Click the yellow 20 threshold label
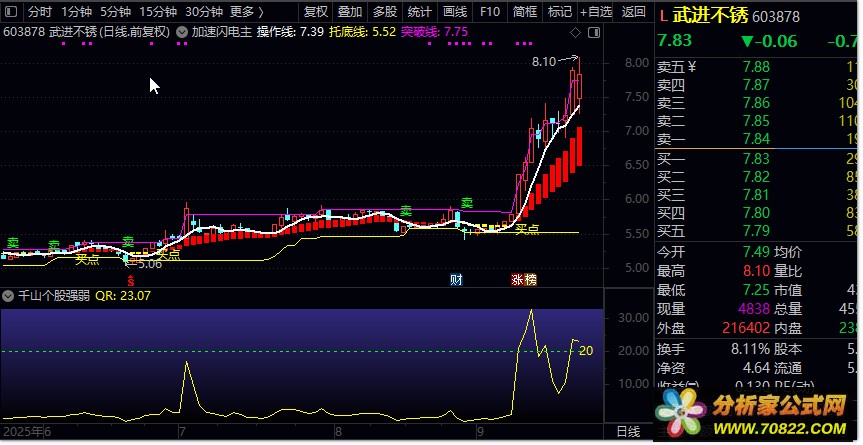Viewport: 863px width, 445px height. 586,350
